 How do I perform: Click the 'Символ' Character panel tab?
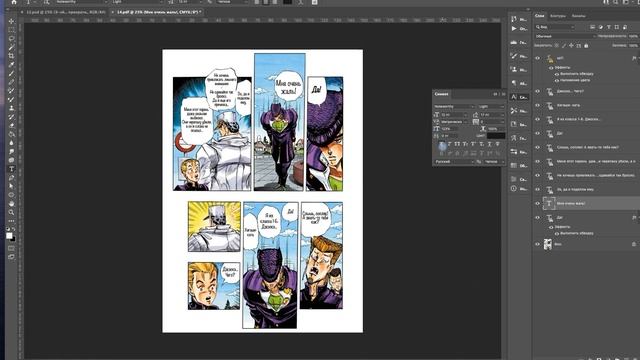coord(441,94)
